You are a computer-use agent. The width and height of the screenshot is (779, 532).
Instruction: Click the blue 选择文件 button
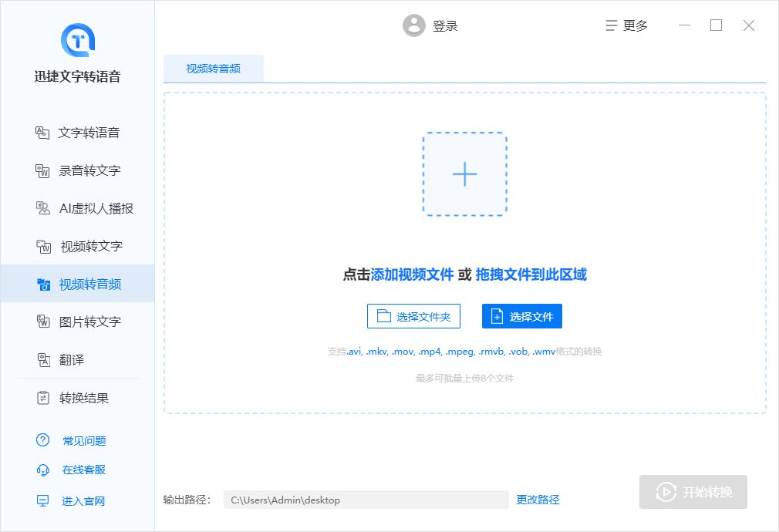[522, 316]
